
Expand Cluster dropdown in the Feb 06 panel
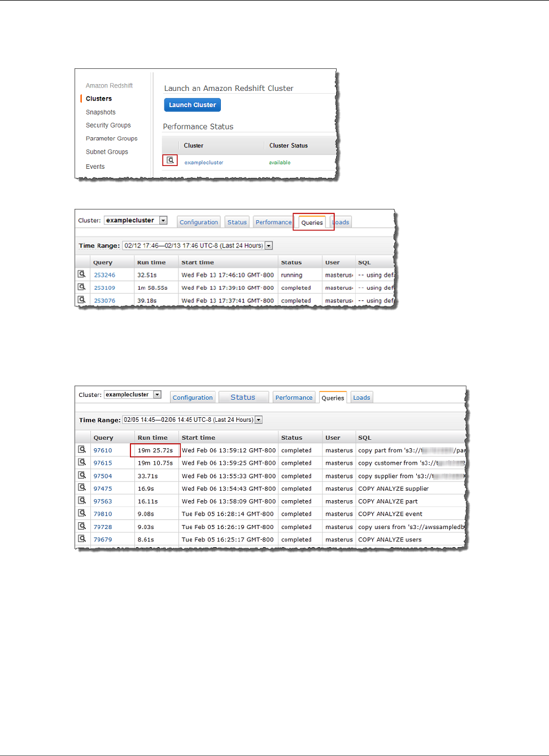coord(158,395)
